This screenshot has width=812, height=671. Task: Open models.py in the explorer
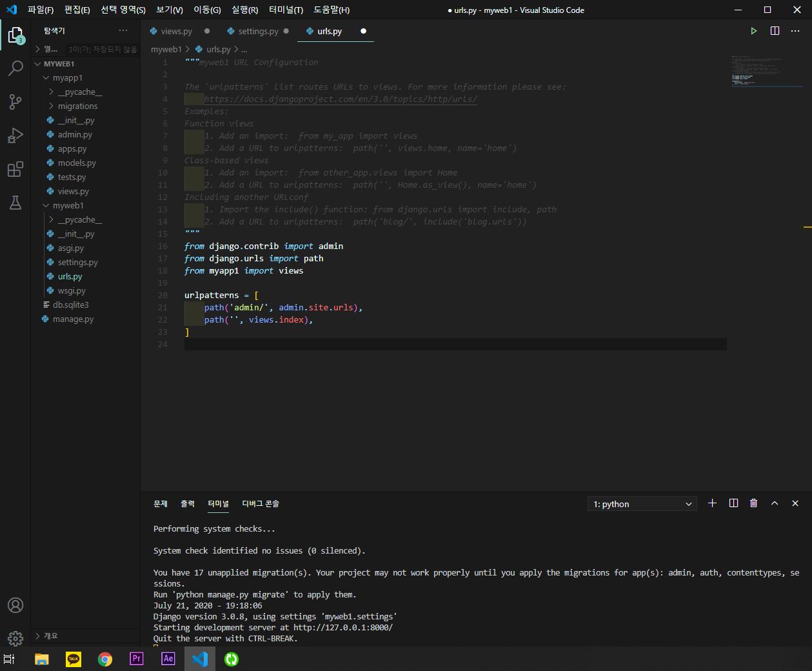point(85,163)
